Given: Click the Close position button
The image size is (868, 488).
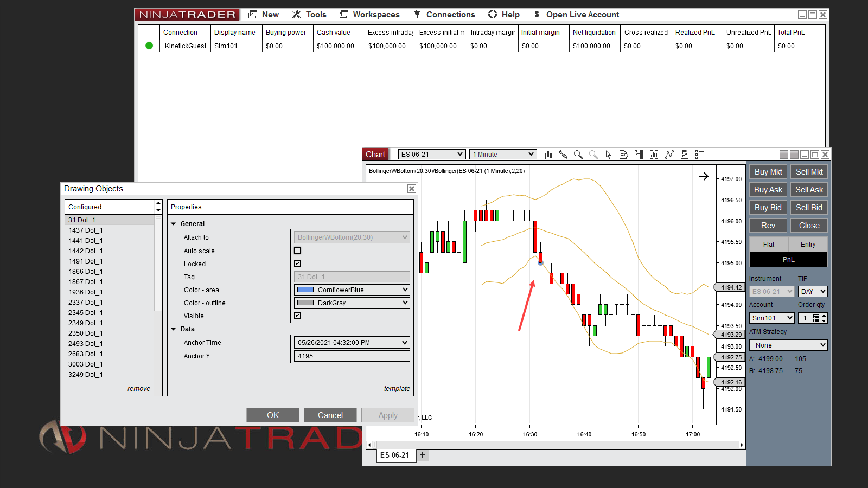Looking at the screenshot, I should (x=809, y=226).
